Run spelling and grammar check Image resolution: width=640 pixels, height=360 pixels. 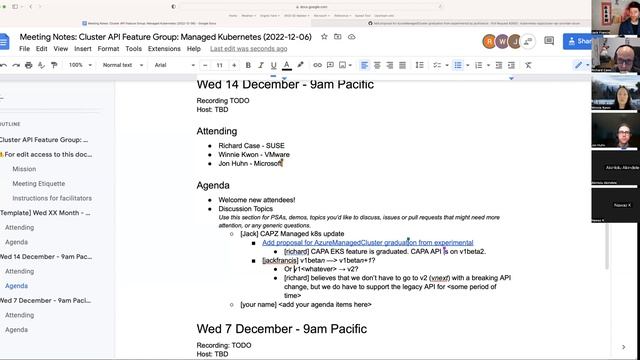tap(41, 65)
